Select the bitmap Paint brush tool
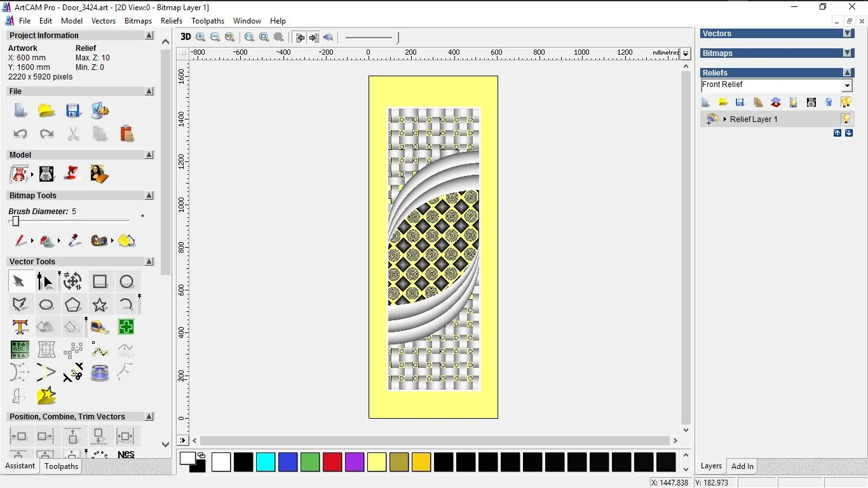 [20, 241]
